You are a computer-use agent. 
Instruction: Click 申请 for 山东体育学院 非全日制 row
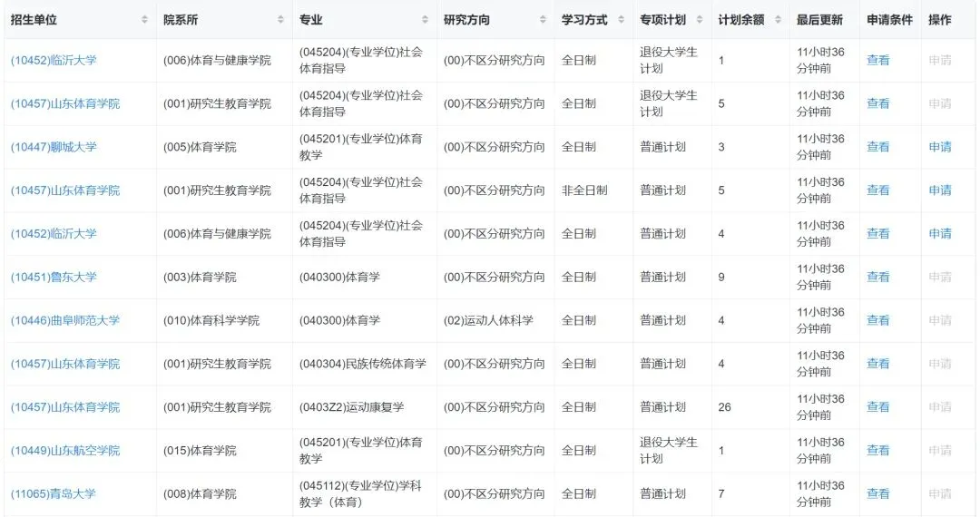940,190
